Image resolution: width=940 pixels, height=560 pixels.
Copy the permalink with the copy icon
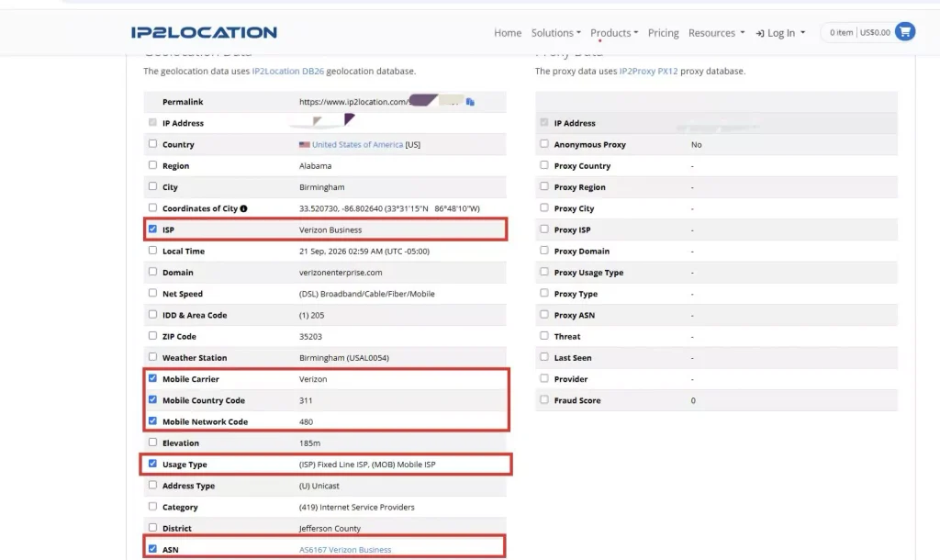[470, 102]
